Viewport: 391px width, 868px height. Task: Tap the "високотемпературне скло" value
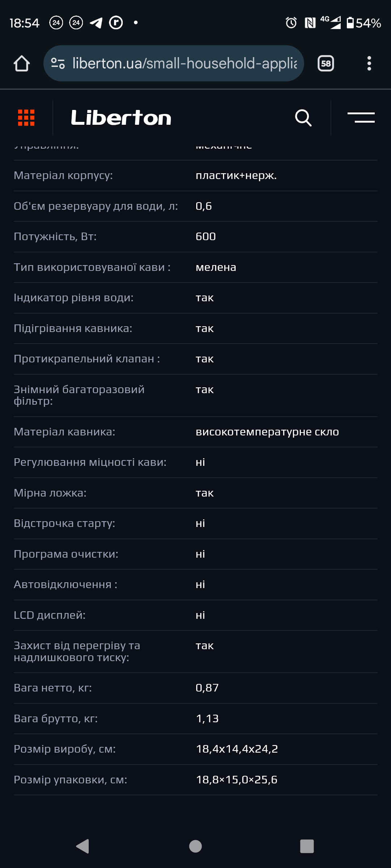click(267, 432)
